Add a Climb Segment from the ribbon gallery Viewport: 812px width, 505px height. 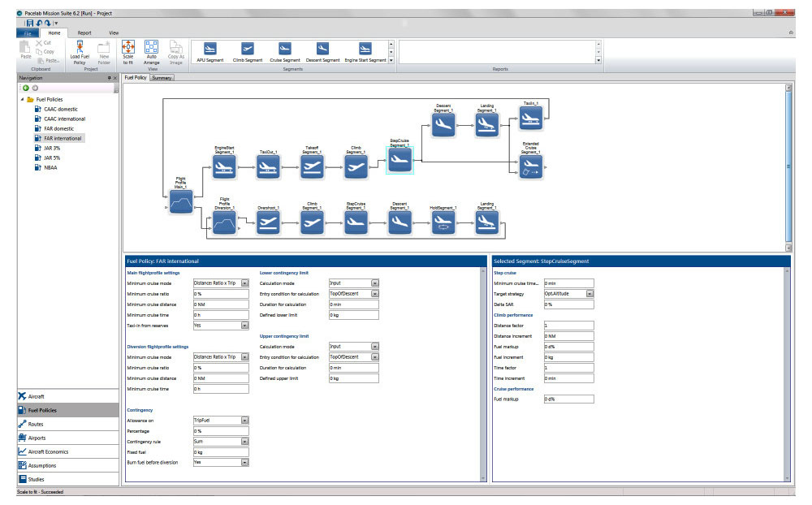point(248,52)
